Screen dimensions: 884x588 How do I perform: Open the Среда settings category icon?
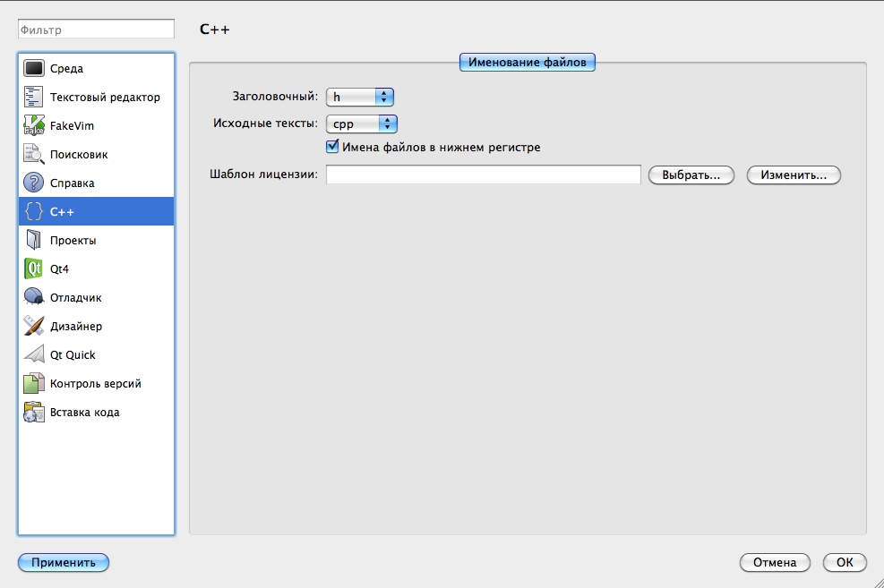(x=34, y=68)
